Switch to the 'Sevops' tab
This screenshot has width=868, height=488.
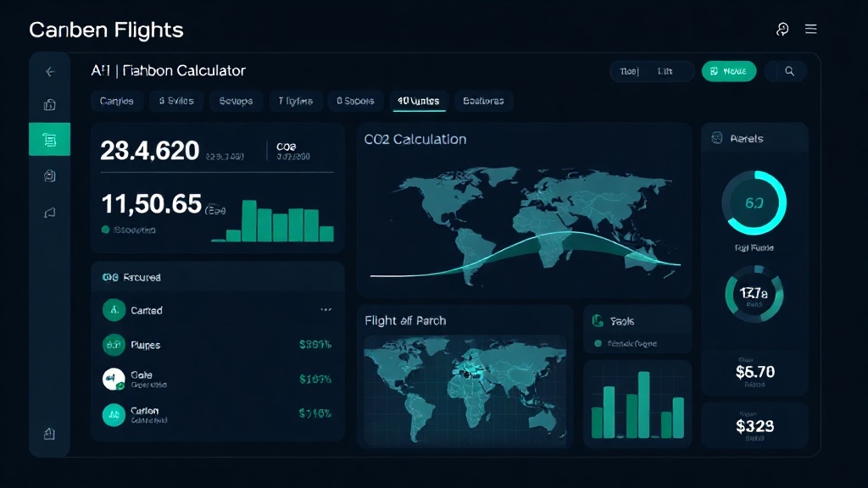[236, 102]
